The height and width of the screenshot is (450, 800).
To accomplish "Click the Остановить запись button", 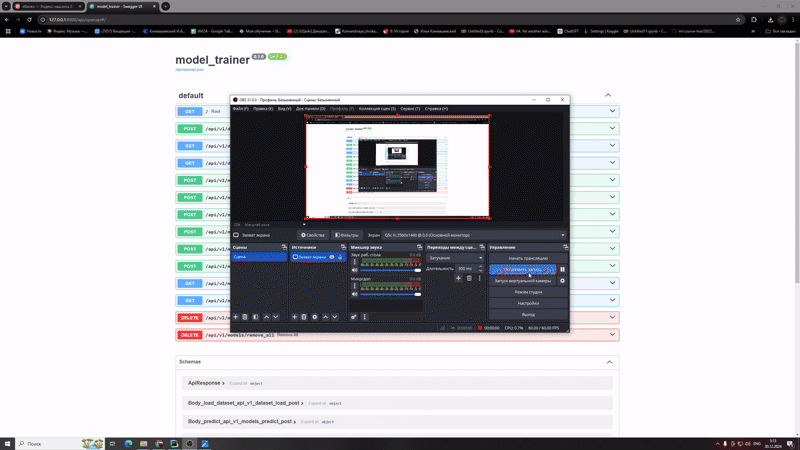I will point(522,269).
